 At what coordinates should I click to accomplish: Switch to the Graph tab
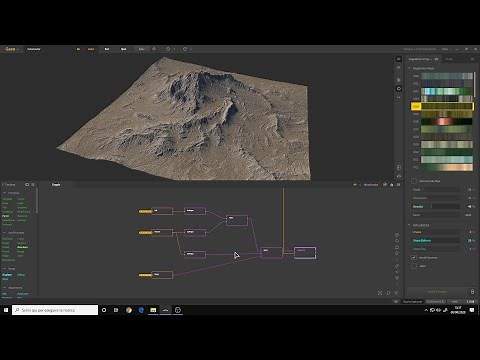point(56,184)
